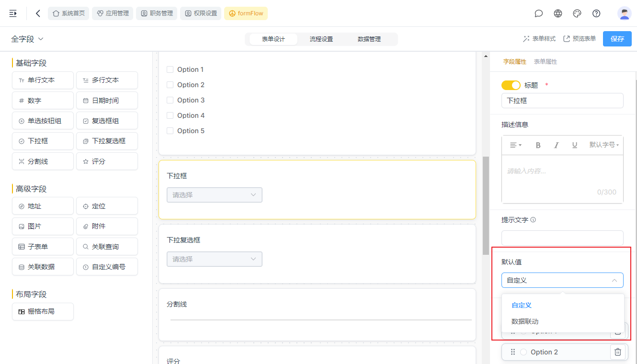Add a 多行文本 field
The image size is (637, 364).
107,80
